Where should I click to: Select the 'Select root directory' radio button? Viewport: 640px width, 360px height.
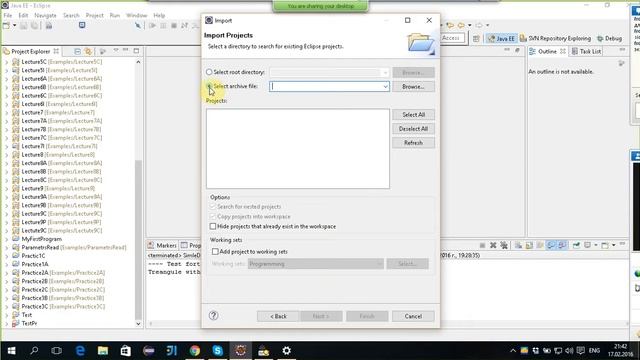[209, 72]
